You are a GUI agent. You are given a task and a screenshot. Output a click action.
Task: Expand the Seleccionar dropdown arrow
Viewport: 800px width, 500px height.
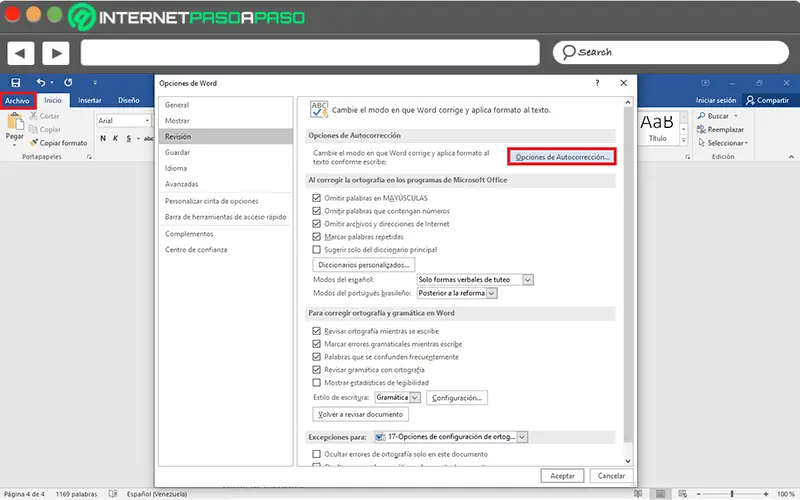click(x=746, y=143)
